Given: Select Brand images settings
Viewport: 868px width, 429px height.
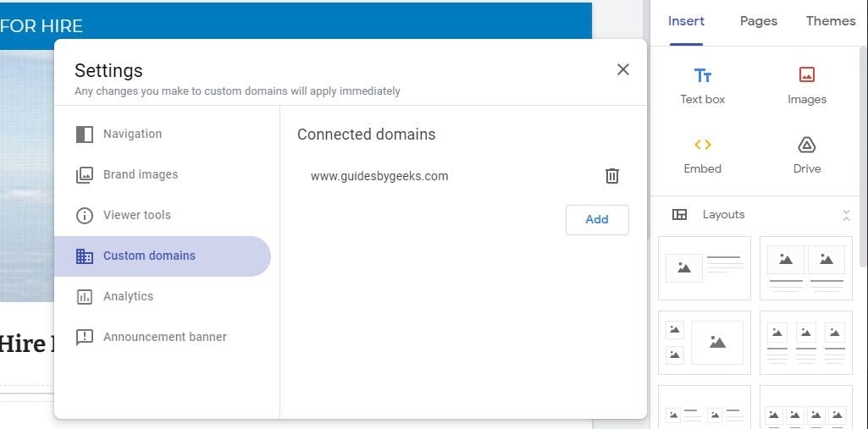Looking at the screenshot, I should [x=141, y=174].
